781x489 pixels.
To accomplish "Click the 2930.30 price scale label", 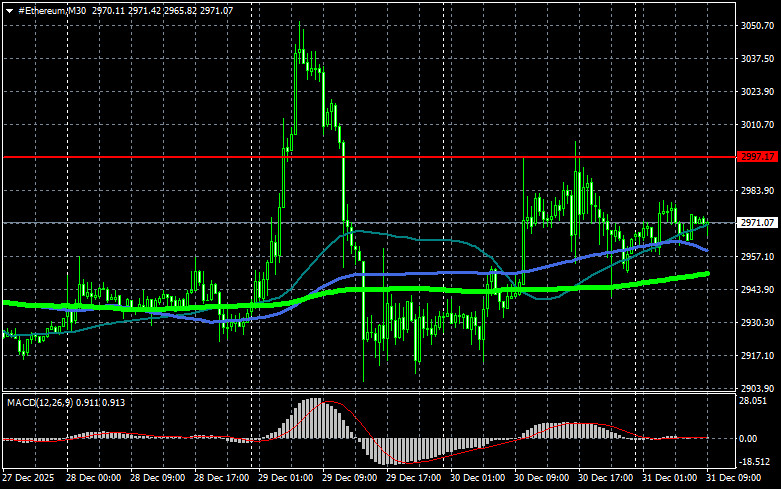I will [757, 323].
